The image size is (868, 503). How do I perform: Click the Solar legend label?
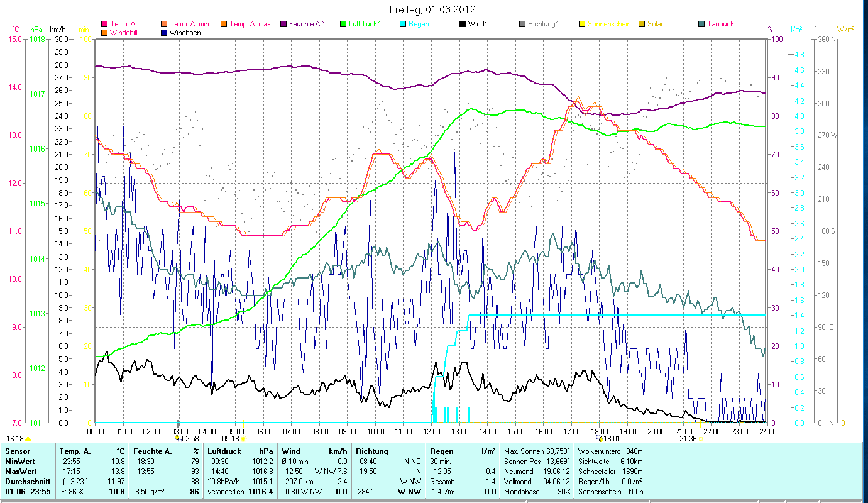coord(655,24)
